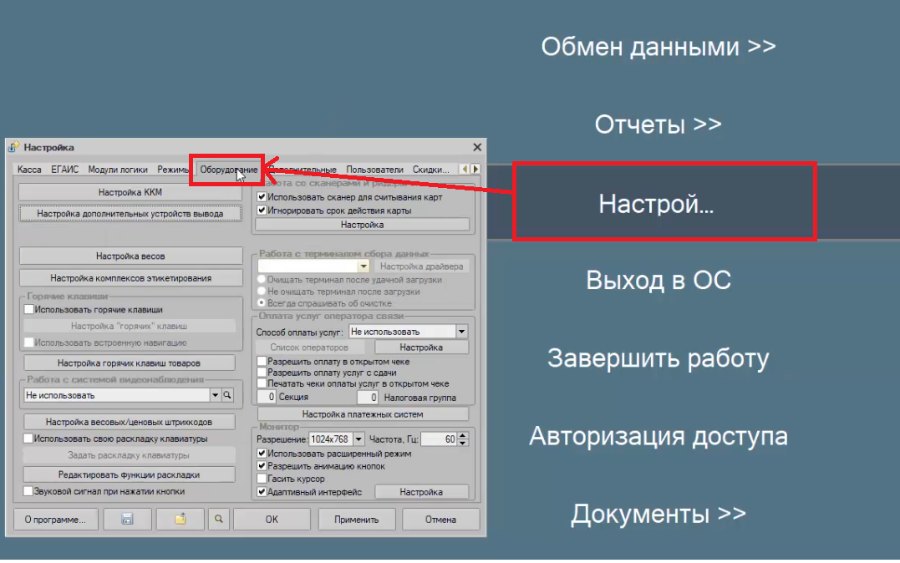Toggle 'Игнорировать срок действия карты' checkbox
This screenshot has width=900, height=563.
[x=261, y=210]
